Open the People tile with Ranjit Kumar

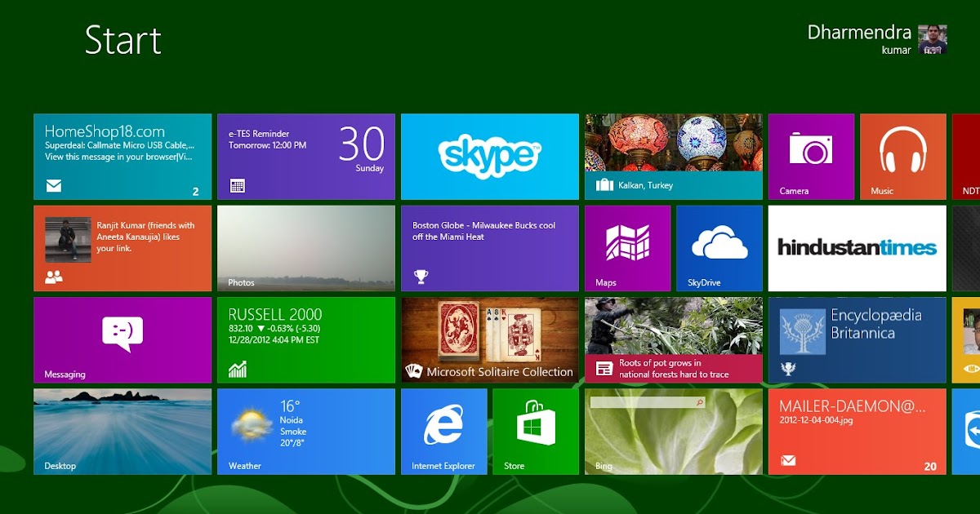point(122,248)
